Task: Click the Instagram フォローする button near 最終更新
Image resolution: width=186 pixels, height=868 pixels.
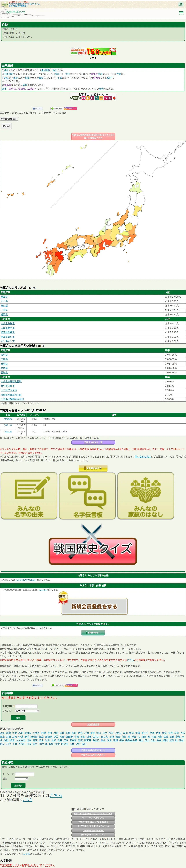Action: [70, 108]
